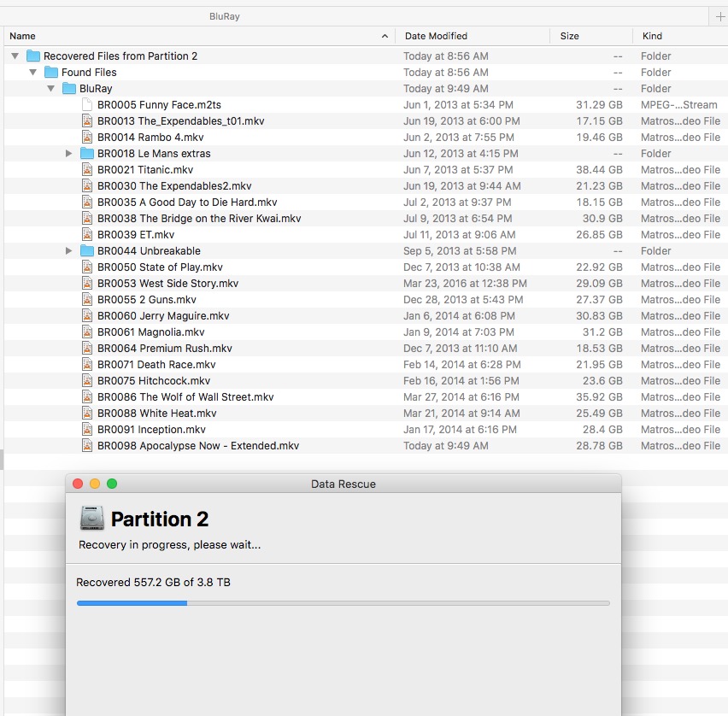This screenshot has height=716, width=728.
Task: Click the BR0018 Le Mans extras folder icon
Action: coord(87,154)
